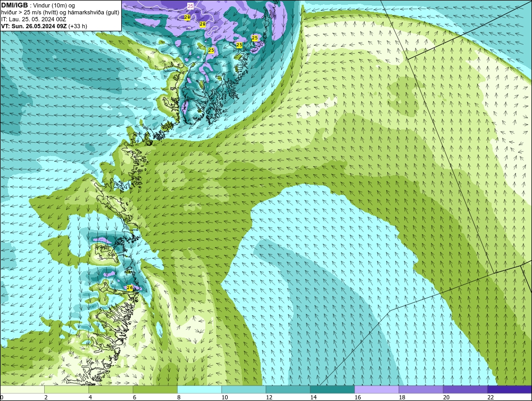Viewport: 532px width, 401px height.
Task: Click the 'hviður > 25 m/s (hvítt)' line
Action: click(28, 13)
